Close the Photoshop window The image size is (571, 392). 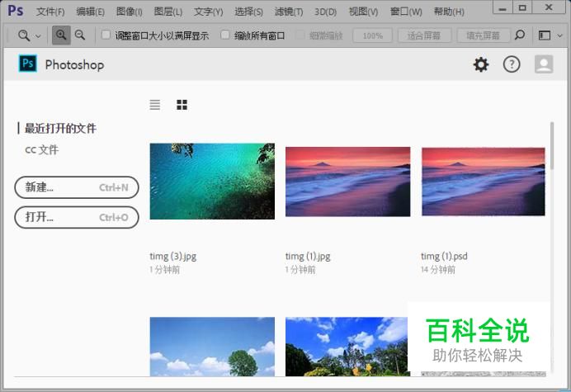(549, 7)
